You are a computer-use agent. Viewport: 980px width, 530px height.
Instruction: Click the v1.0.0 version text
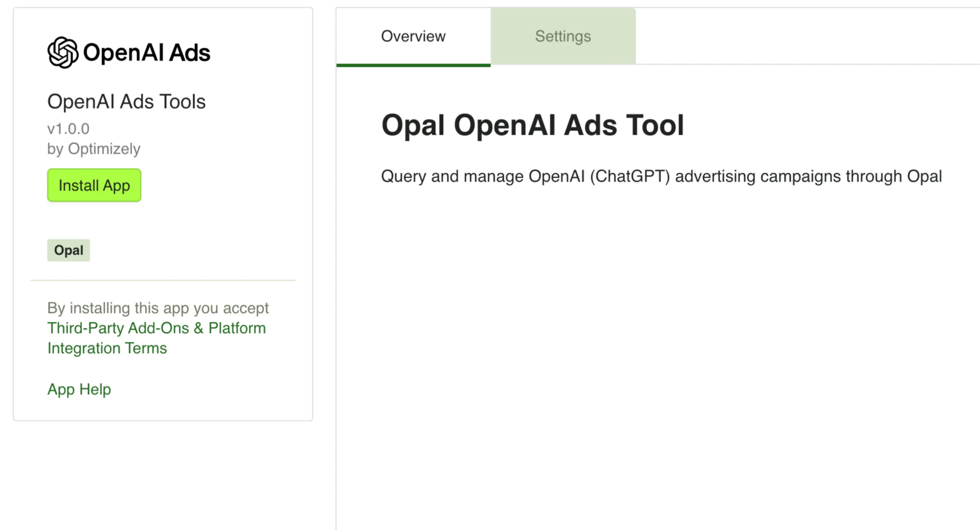click(x=69, y=129)
